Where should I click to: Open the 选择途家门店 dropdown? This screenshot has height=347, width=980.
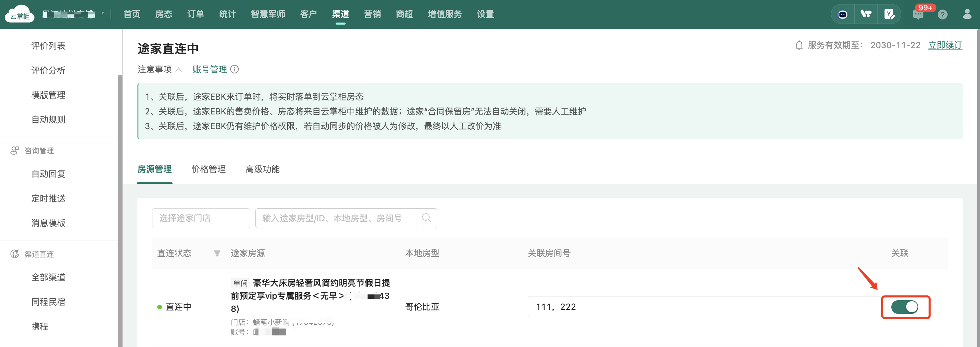click(x=201, y=218)
